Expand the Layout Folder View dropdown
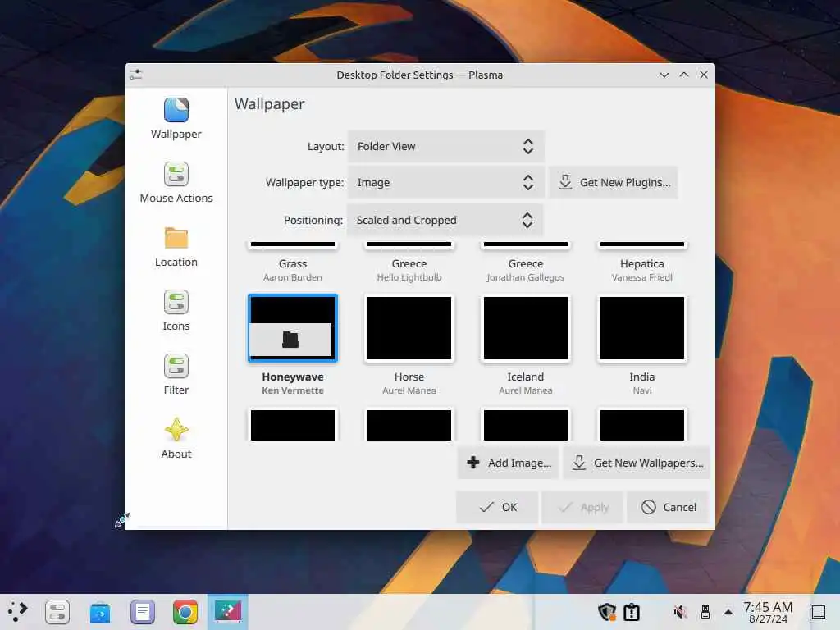840x630 pixels. click(x=445, y=146)
